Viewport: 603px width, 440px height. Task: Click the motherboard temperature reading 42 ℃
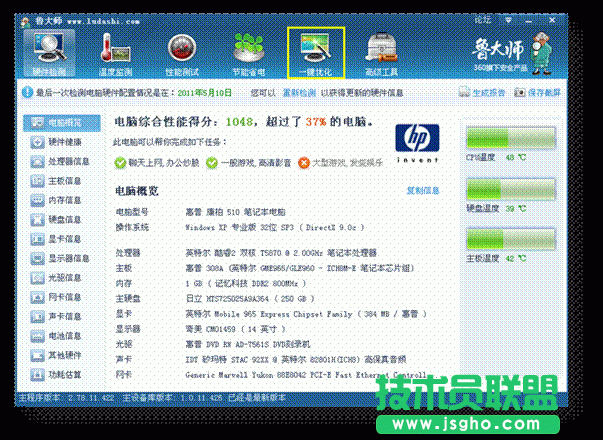pyautogui.click(x=515, y=258)
